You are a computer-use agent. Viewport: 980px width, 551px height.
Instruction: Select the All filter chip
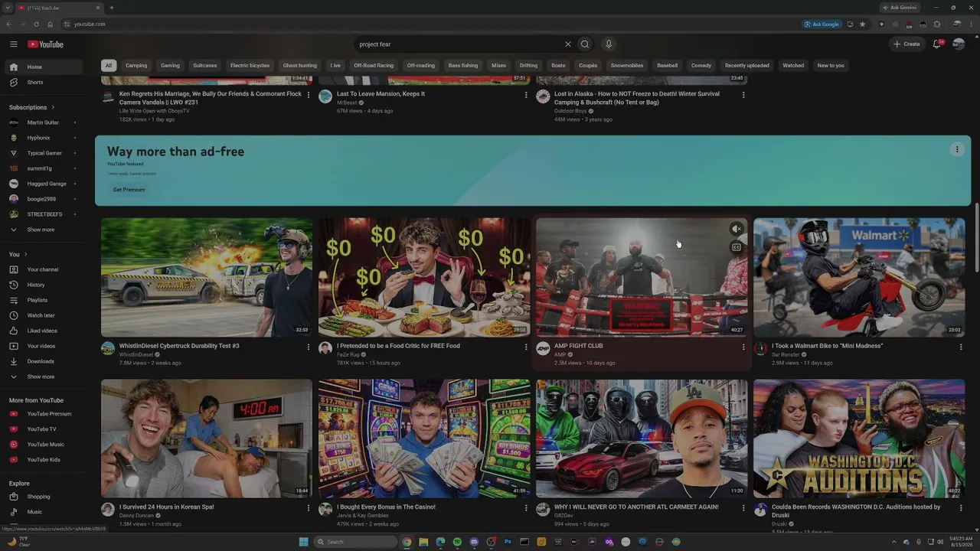click(109, 66)
